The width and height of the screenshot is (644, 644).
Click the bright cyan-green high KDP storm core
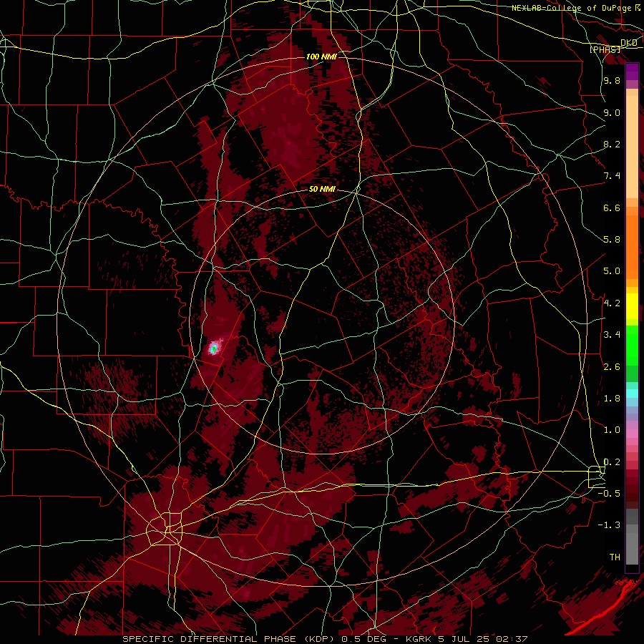213,348
